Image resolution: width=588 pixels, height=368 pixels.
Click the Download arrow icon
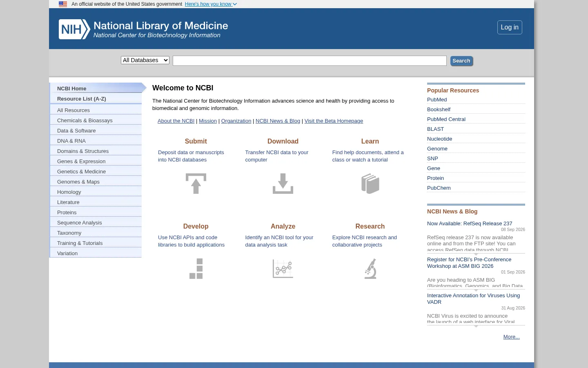(x=283, y=184)
